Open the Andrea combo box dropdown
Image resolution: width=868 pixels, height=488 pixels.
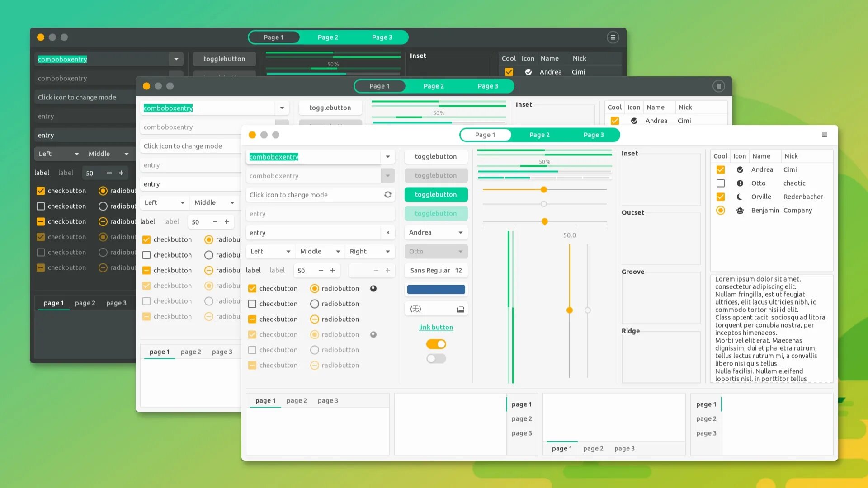(x=436, y=233)
